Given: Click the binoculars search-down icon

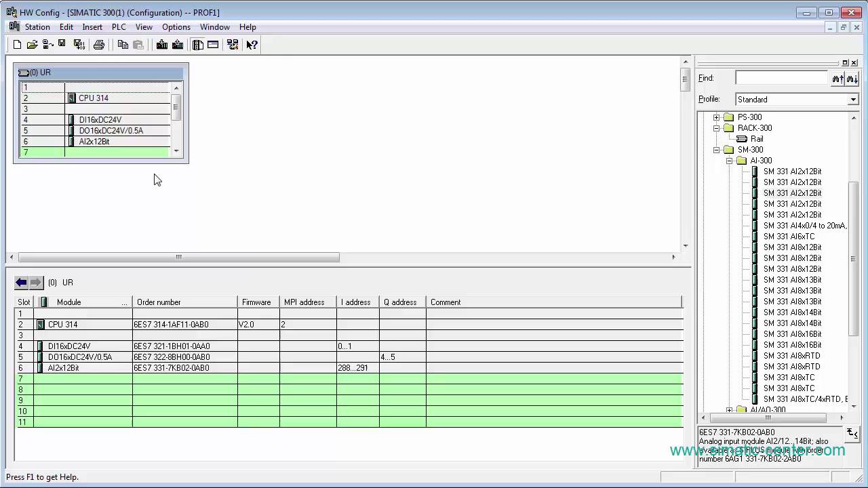Looking at the screenshot, I should 852,79.
